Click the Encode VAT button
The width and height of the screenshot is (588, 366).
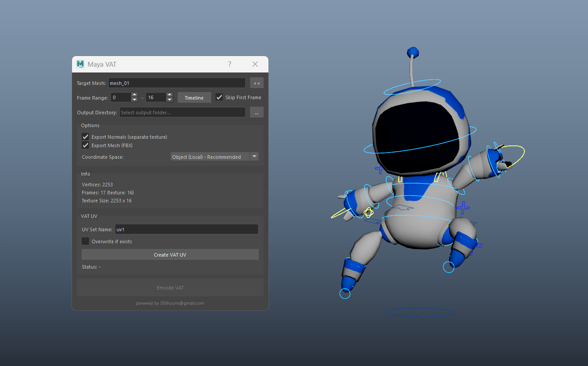170,288
